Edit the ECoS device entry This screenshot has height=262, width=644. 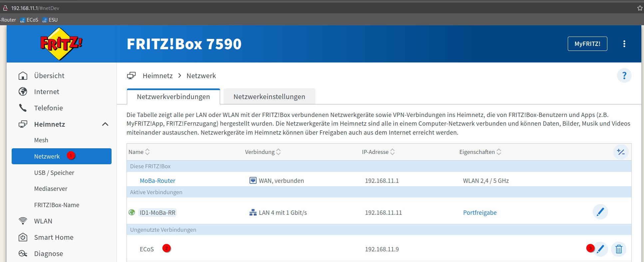tap(600, 249)
